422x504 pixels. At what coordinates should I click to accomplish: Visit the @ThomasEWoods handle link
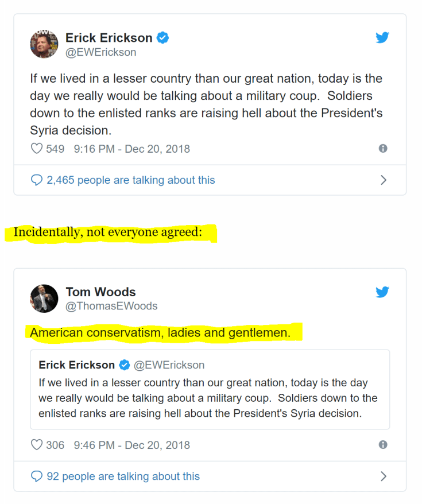[x=111, y=306]
